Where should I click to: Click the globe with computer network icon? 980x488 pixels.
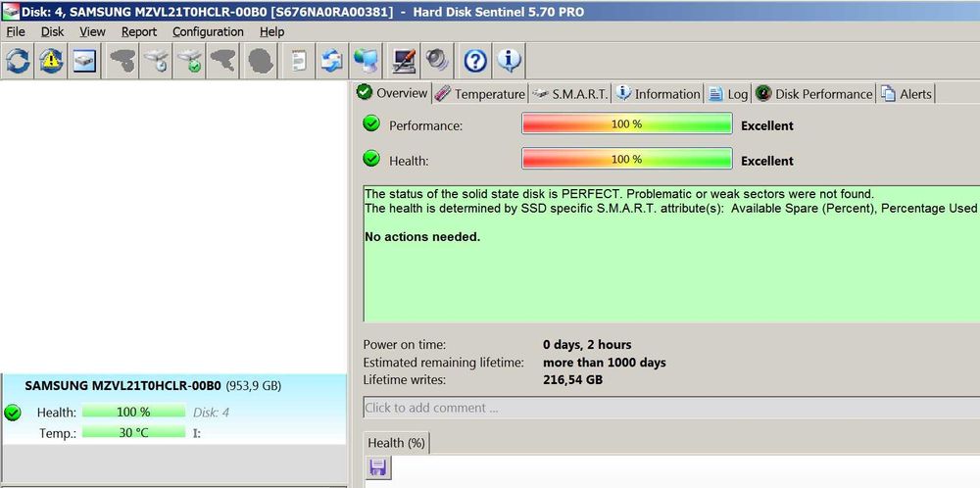pyautogui.click(x=365, y=61)
